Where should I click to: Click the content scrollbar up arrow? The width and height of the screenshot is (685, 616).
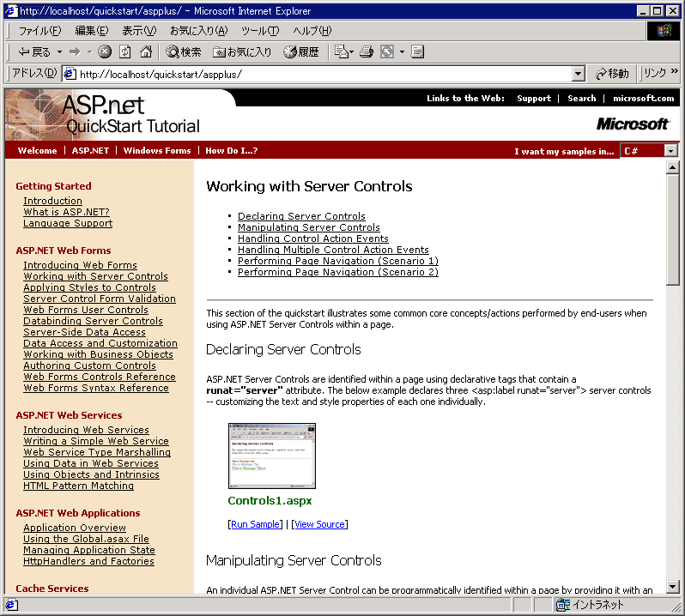pyautogui.click(x=672, y=167)
